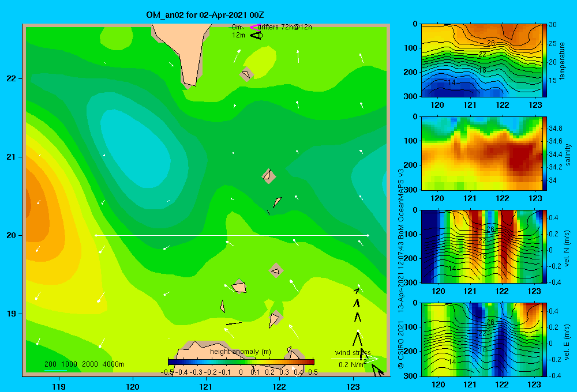Click longitude label 119 on the main map
Screen dimensions: 577x392
click(59, 386)
